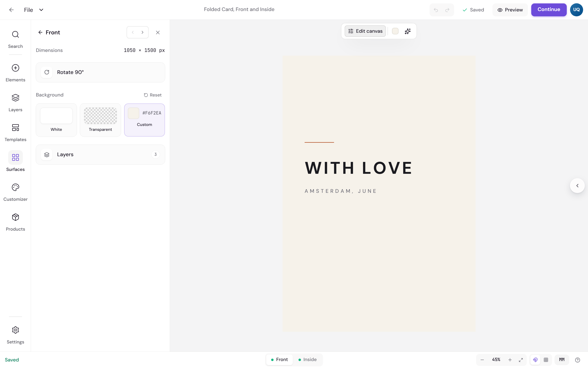Toggle the grid overlay icon
This screenshot has height=368, width=588.
(x=546, y=360)
